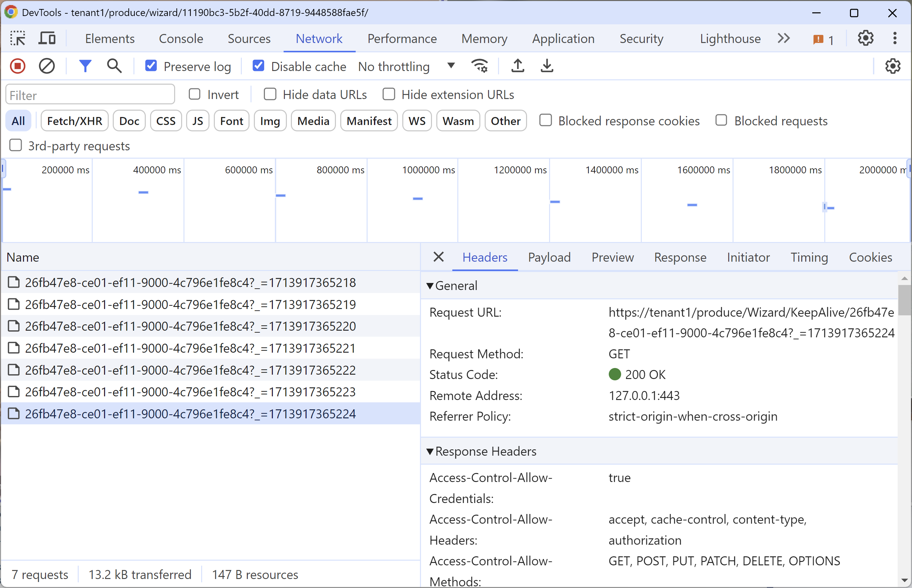The image size is (912, 588).
Task: Switch to the Console tab
Action: pyautogui.click(x=181, y=39)
